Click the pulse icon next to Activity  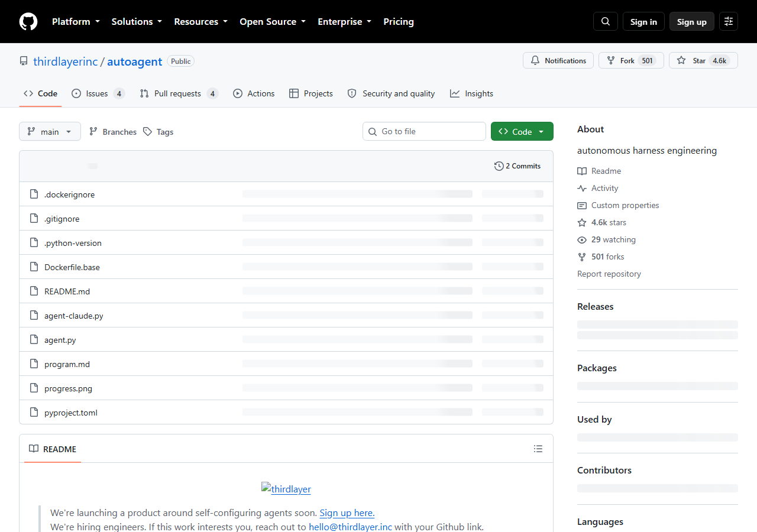point(582,189)
